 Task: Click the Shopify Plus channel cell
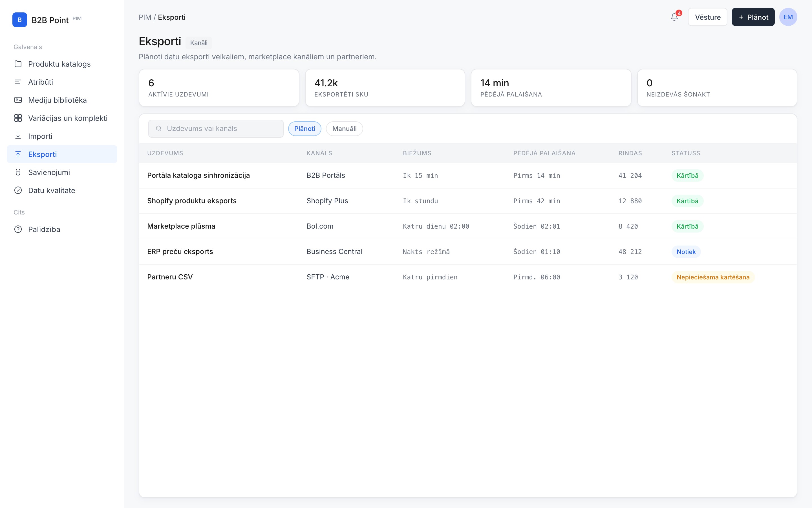click(327, 201)
